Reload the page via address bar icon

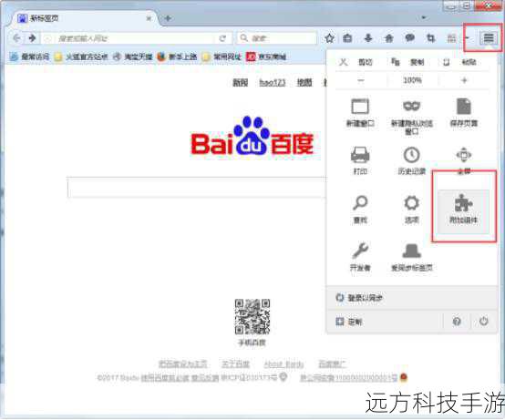(x=222, y=38)
